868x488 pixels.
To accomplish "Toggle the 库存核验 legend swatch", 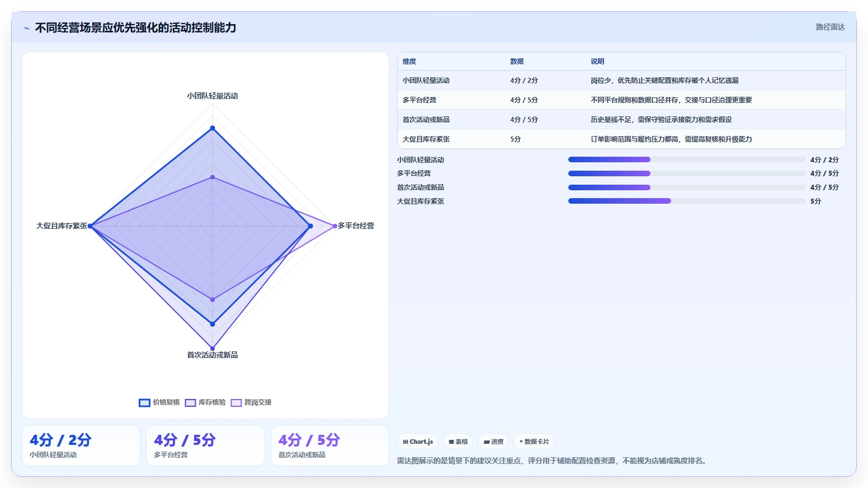I will coord(190,402).
